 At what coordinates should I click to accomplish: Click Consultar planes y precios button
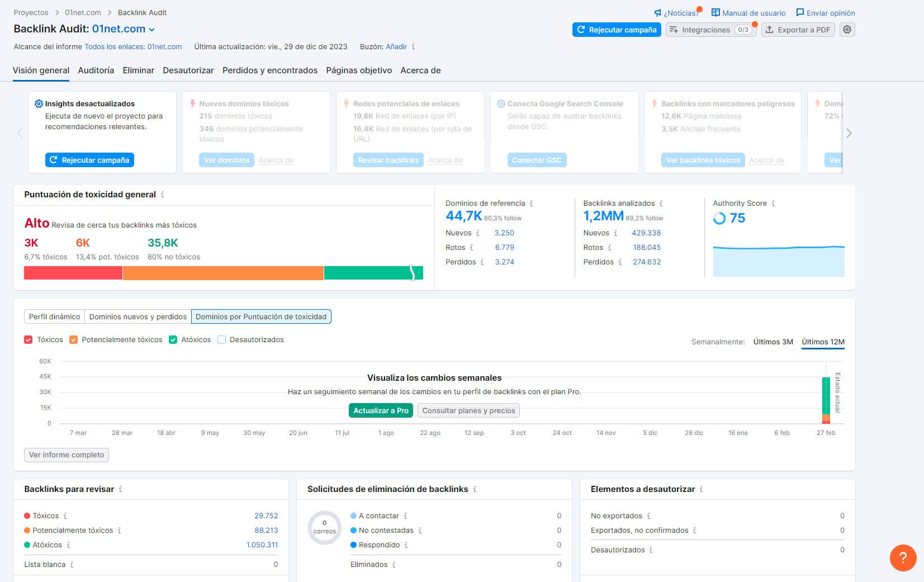click(x=468, y=410)
